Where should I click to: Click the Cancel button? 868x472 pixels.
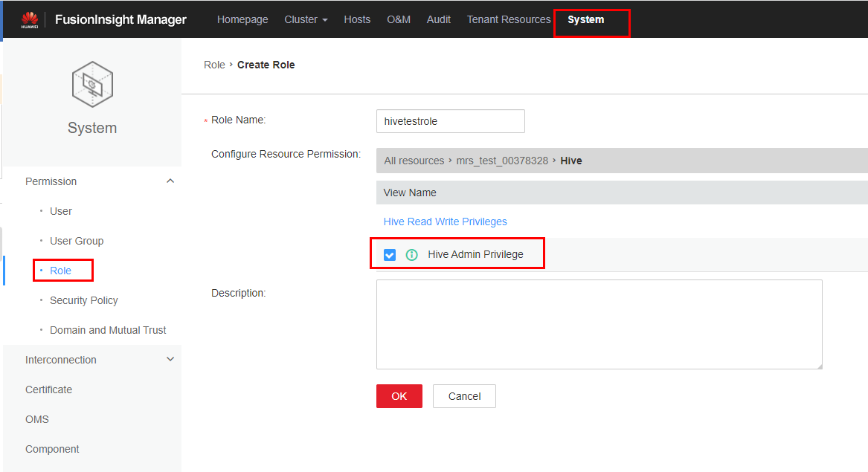(464, 396)
